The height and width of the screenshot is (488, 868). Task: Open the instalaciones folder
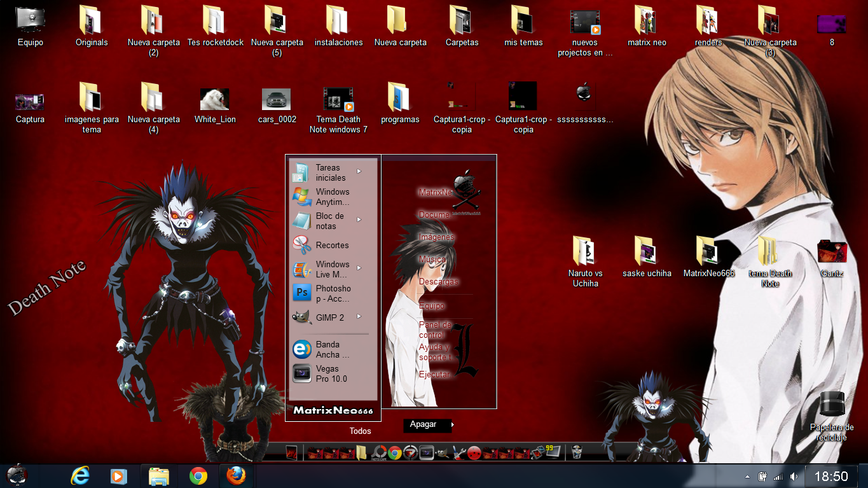point(338,27)
